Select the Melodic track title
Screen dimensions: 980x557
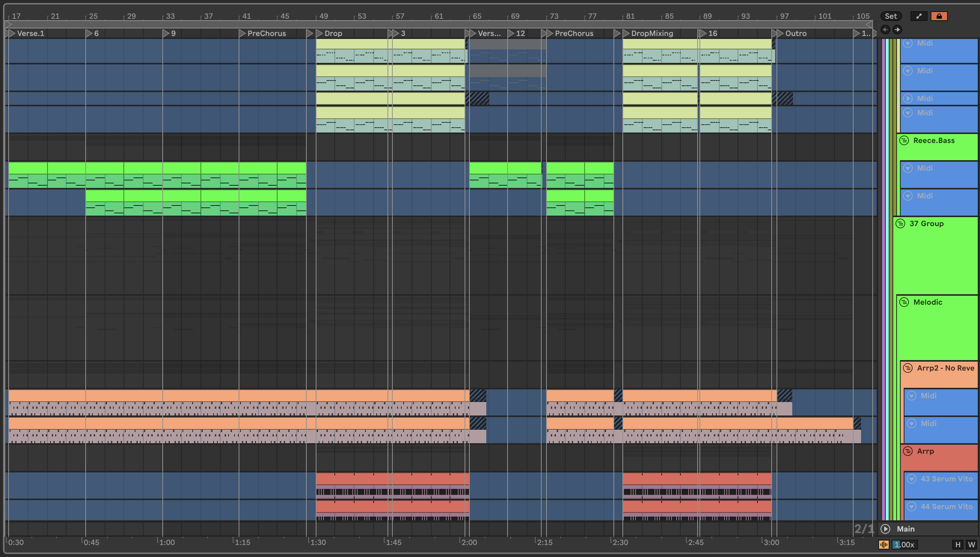click(x=928, y=302)
